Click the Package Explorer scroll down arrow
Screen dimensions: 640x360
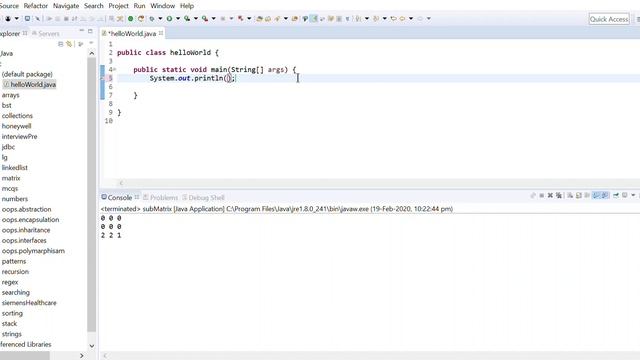91,346
